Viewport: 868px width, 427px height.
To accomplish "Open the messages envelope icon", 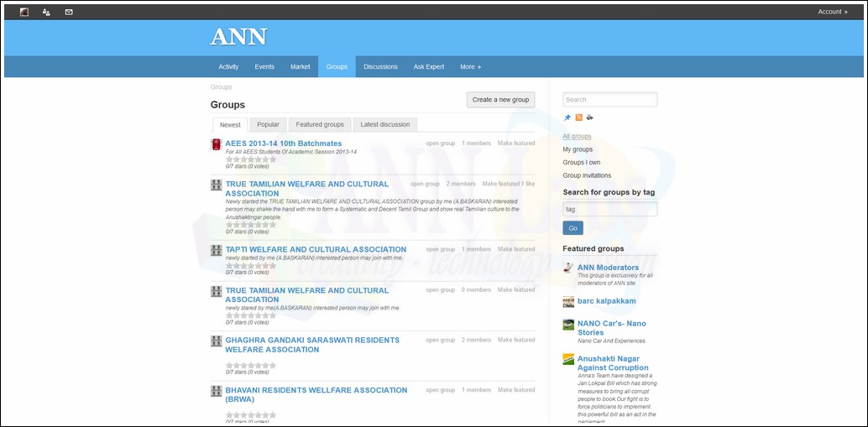I will point(69,12).
